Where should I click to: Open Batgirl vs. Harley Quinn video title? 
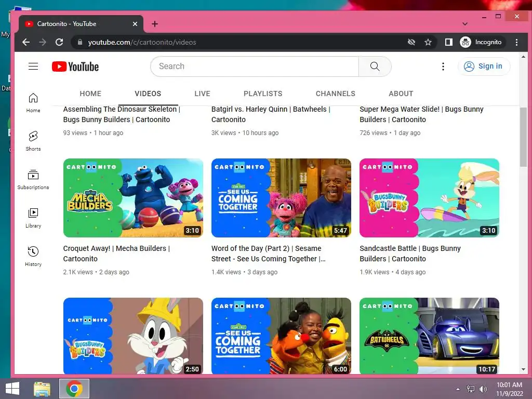[x=271, y=114]
